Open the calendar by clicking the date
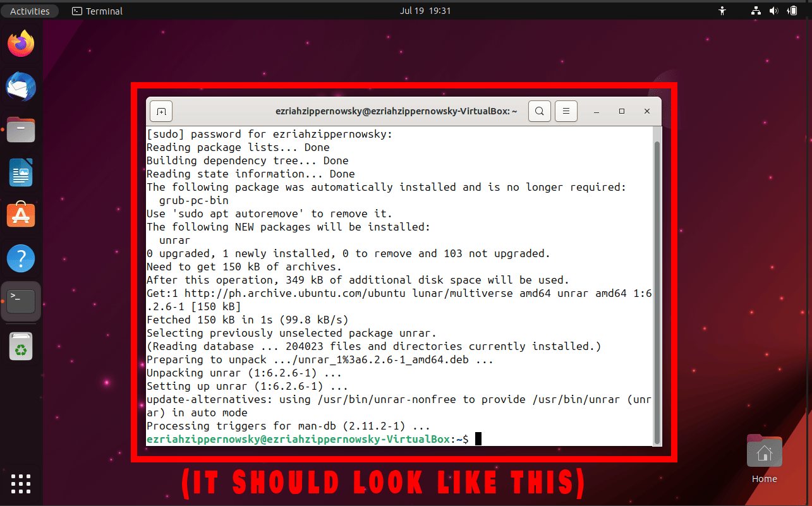The image size is (812, 506). (x=425, y=10)
